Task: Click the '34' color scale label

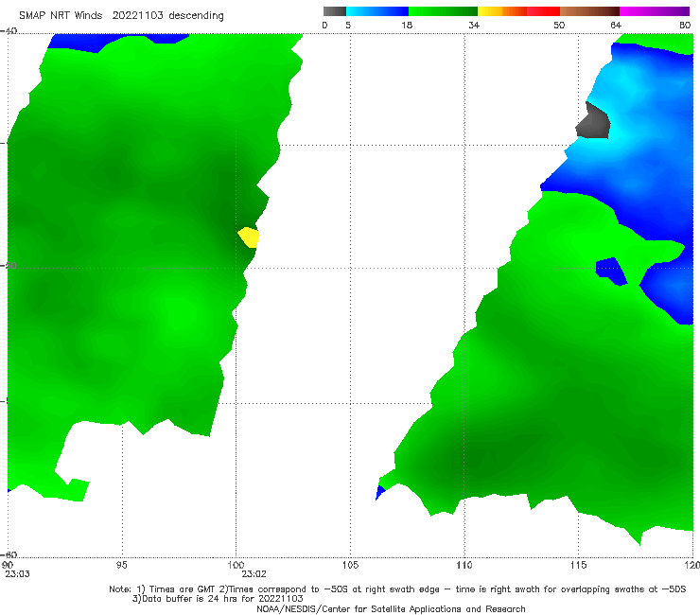Action: click(x=474, y=25)
